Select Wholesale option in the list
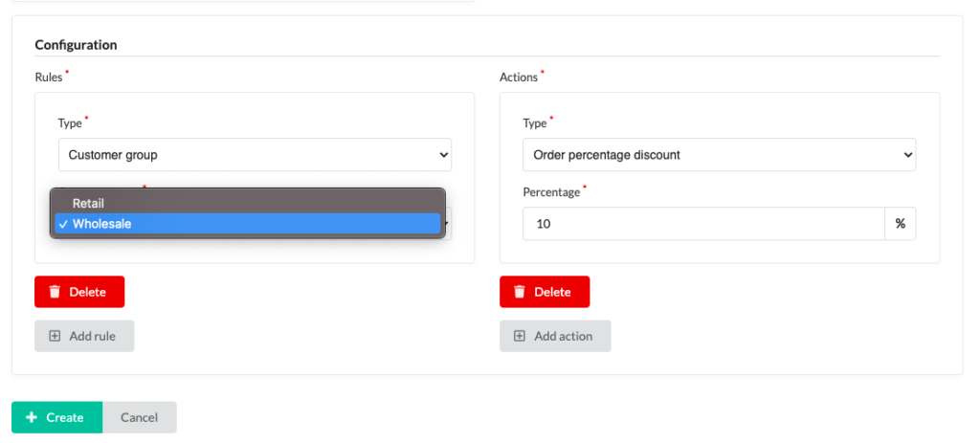This screenshot has width=980, height=443. click(x=248, y=224)
